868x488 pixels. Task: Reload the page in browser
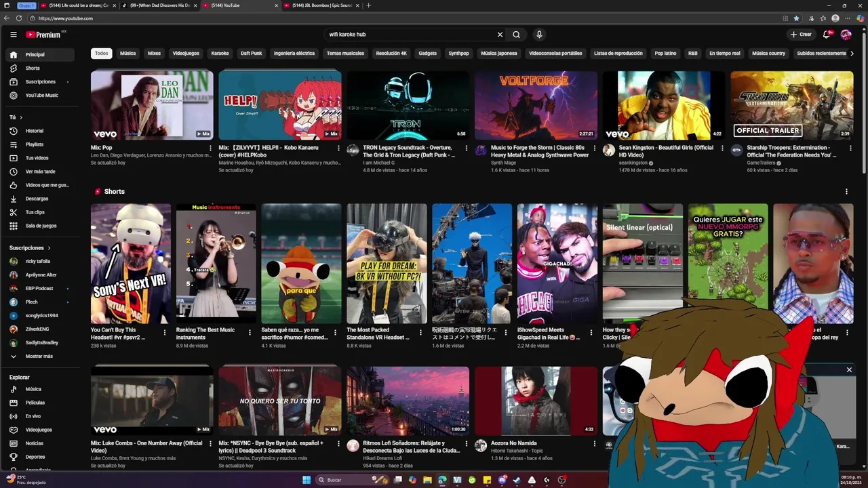click(19, 18)
